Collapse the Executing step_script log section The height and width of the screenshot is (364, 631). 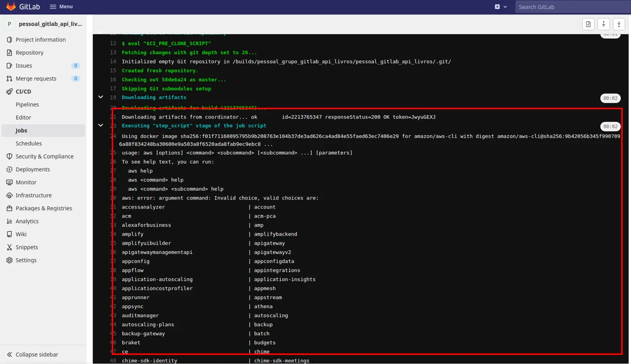[x=101, y=126]
